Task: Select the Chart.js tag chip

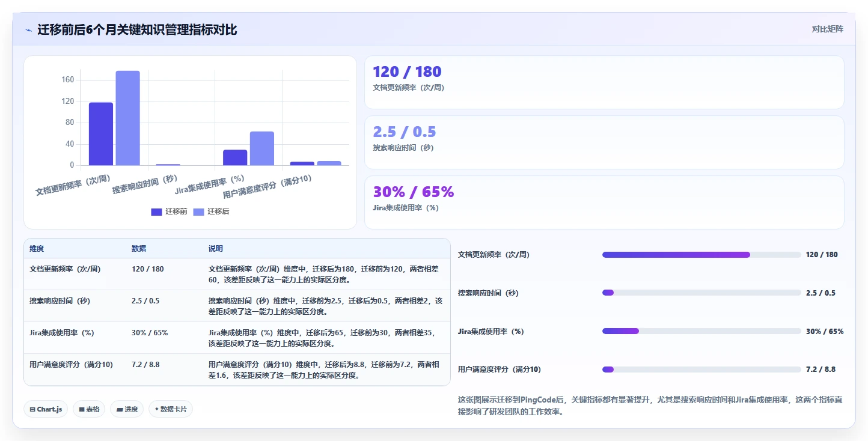Action: pos(46,409)
